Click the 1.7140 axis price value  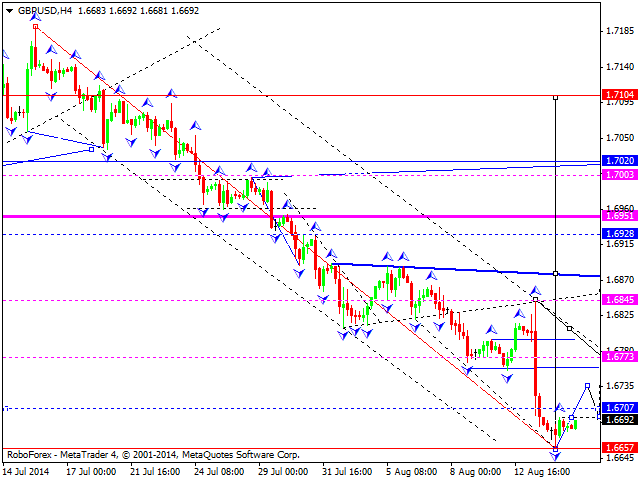pyautogui.click(x=620, y=67)
